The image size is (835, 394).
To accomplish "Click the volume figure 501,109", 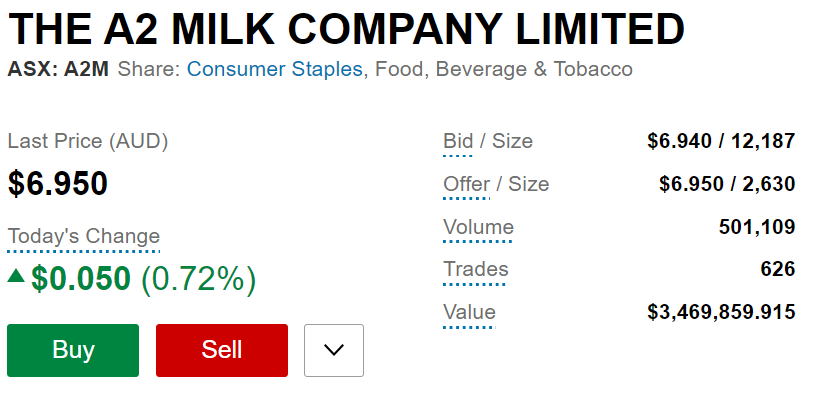I will tap(757, 227).
